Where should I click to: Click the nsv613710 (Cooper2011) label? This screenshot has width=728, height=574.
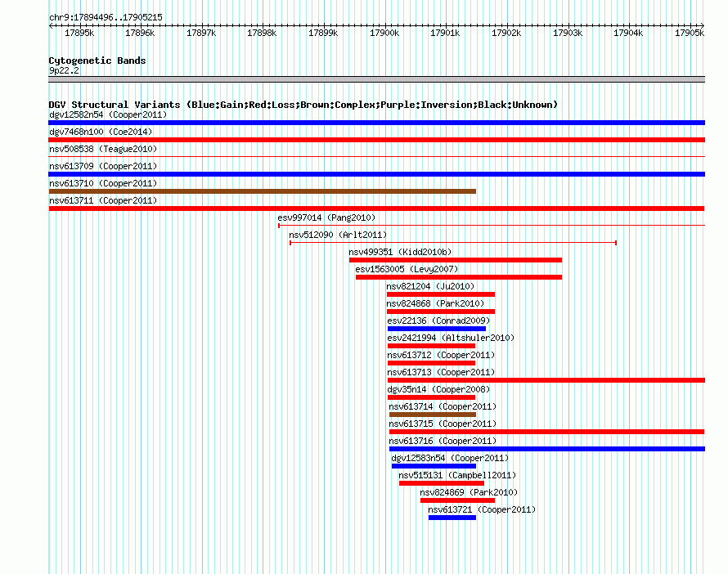pyautogui.click(x=103, y=183)
